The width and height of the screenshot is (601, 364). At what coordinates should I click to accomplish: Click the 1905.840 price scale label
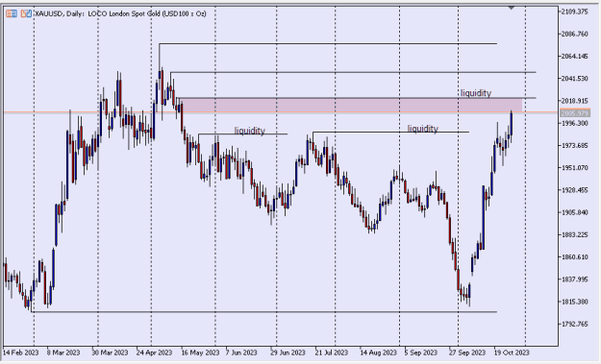pos(574,212)
